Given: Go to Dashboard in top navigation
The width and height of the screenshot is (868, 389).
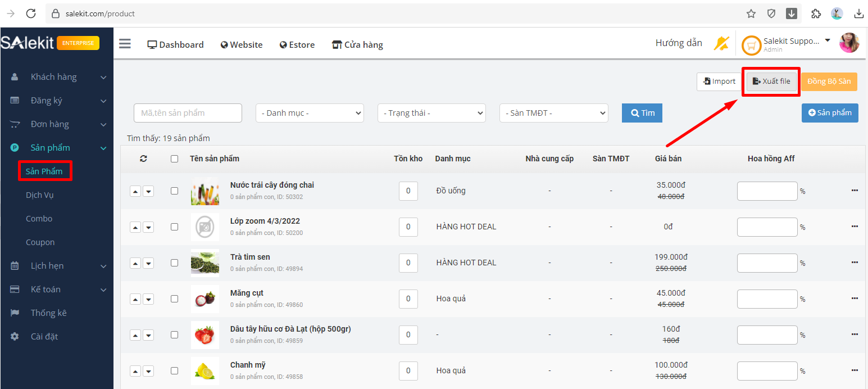Looking at the screenshot, I should [175, 44].
